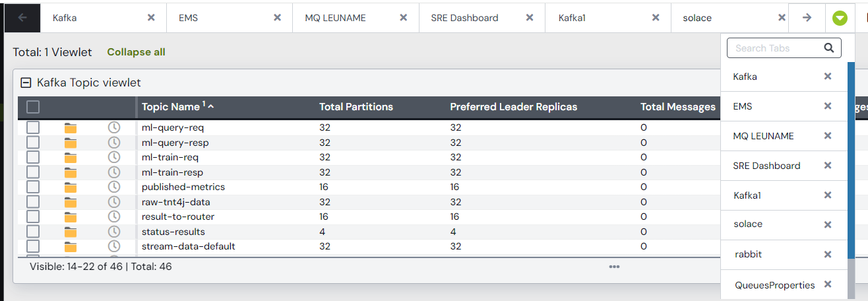Sort by Total Partitions column header
868x301 pixels.
coord(356,106)
